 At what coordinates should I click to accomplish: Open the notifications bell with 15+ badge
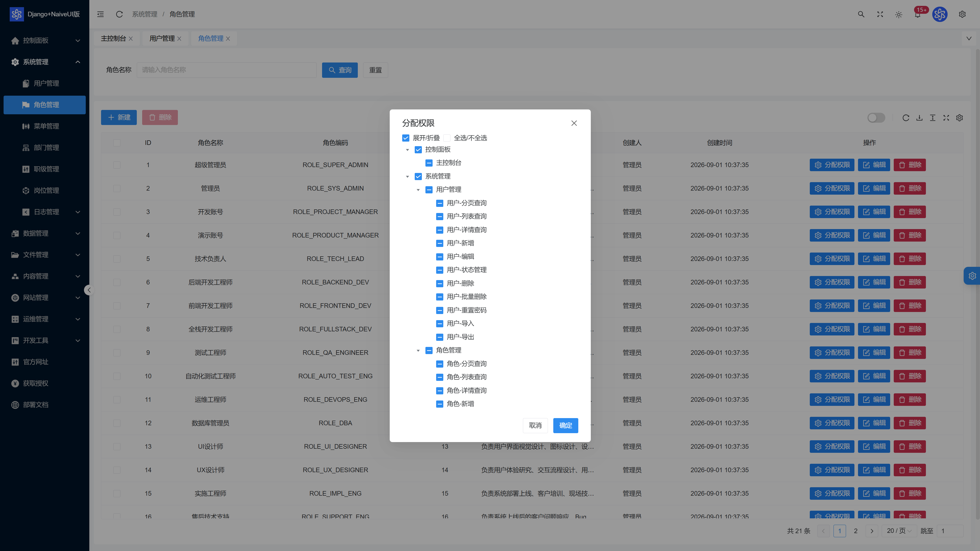click(x=918, y=14)
